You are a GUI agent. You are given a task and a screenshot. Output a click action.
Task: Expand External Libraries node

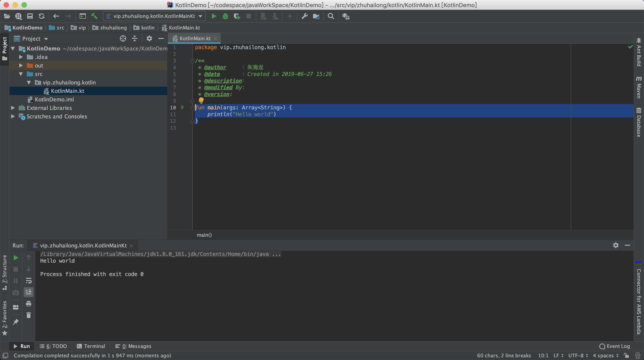click(13, 108)
